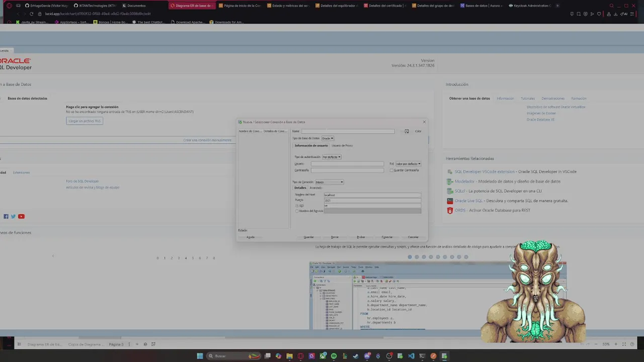Screen dimensions: 644x362
Task: Switch to the Información de usuario tab
Action: pos(311,145)
